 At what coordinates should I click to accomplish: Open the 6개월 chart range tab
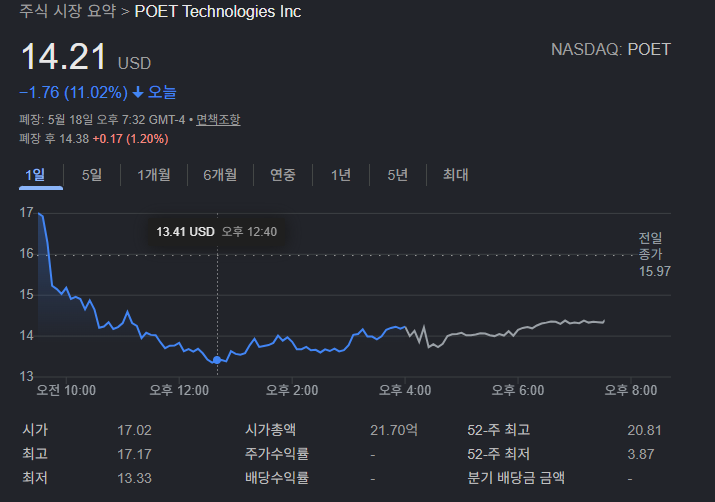[x=220, y=175]
